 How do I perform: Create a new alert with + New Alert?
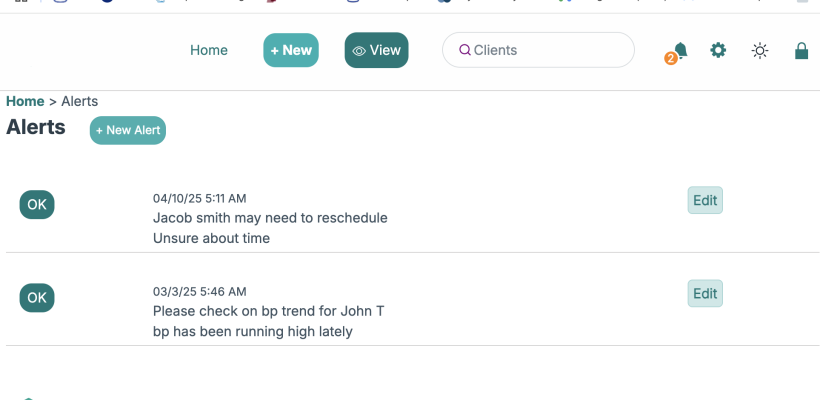128,130
